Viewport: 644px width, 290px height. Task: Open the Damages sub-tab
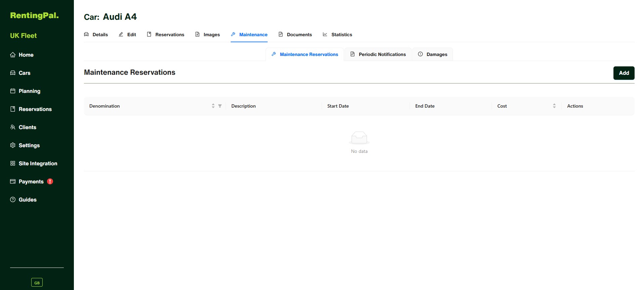432,54
